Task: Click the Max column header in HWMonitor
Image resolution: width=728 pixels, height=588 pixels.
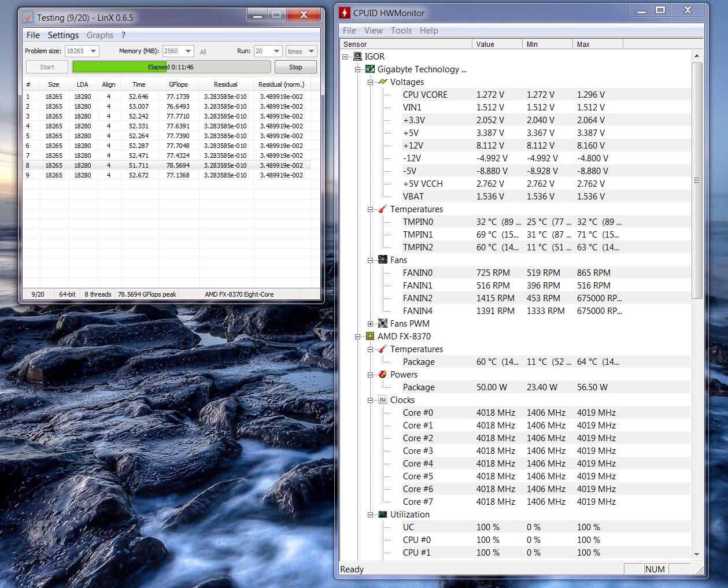Action: [597, 44]
